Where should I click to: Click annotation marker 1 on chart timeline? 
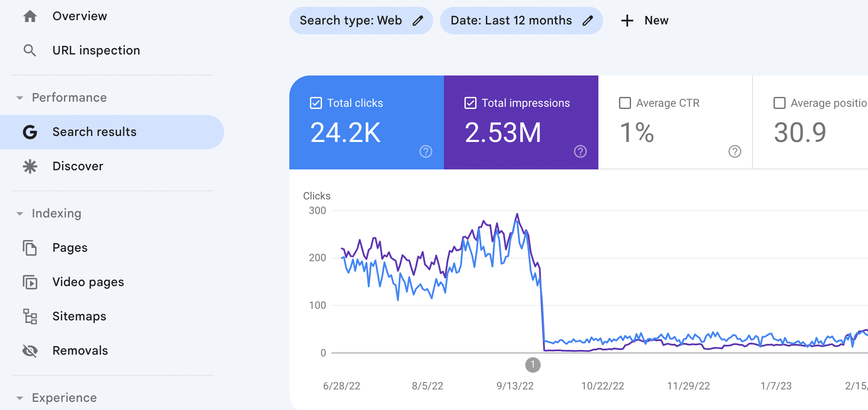coord(533,365)
